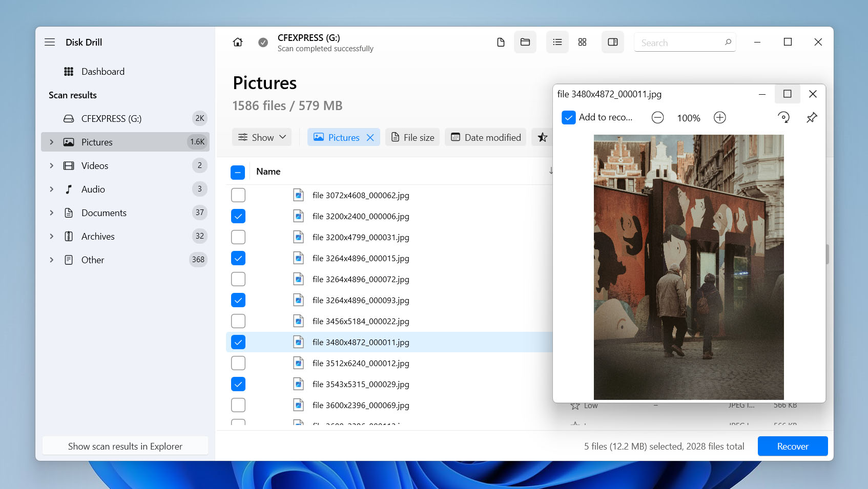
Task: Expand the Other category in sidebar
Action: (x=51, y=260)
